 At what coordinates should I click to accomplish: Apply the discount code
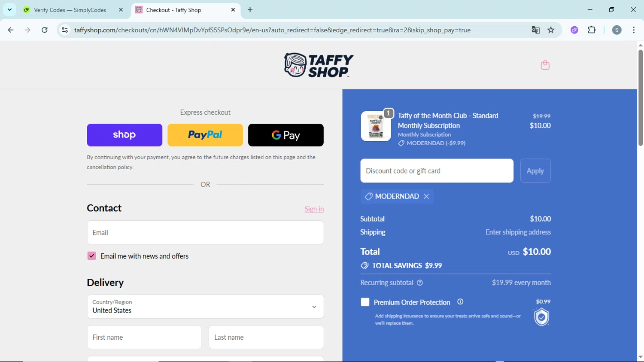click(x=535, y=171)
